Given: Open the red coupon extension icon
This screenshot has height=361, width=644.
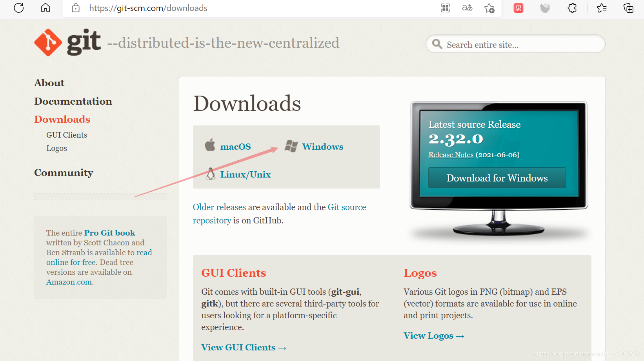Looking at the screenshot, I should click(518, 8).
